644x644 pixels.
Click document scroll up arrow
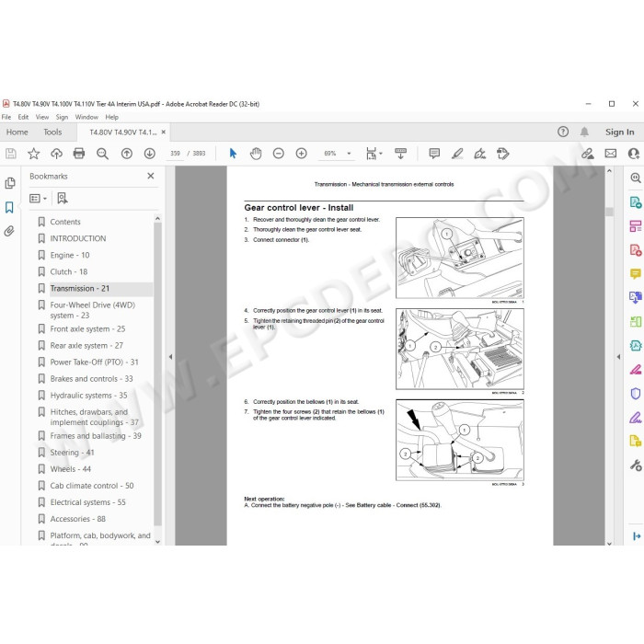[x=609, y=171]
